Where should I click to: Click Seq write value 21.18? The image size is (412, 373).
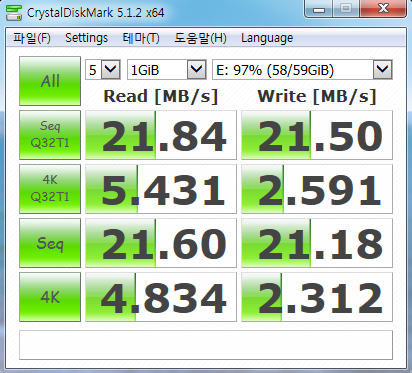pos(317,243)
